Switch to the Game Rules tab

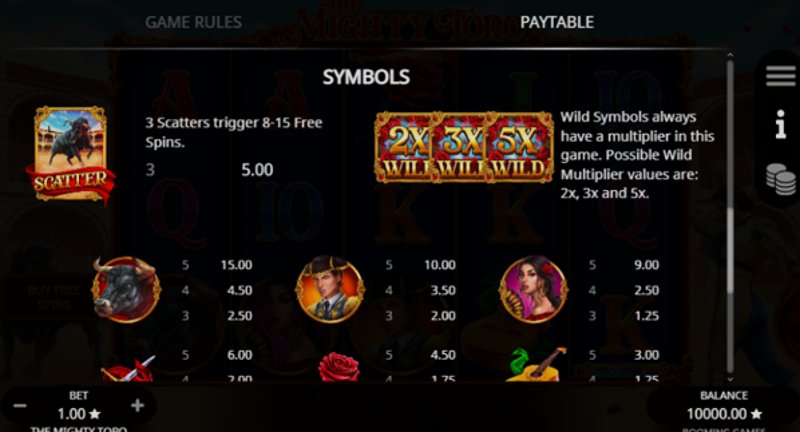(193, 22)
